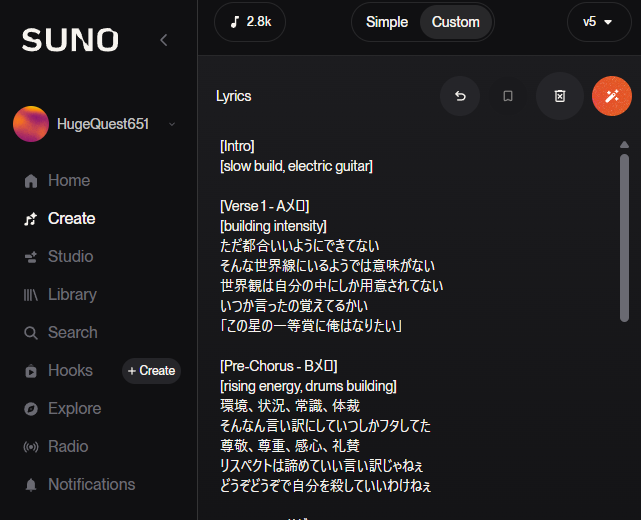Switch to Simple mode
The height and width of the screenshot is (520, 641).
pyautogui.click(x=387, y=22)
